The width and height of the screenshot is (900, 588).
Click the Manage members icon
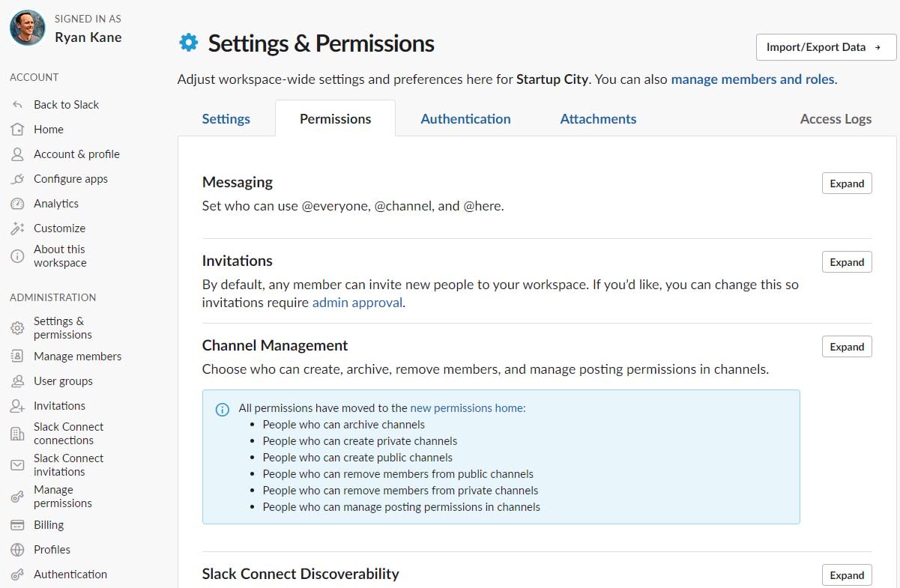tap(17, 357)
